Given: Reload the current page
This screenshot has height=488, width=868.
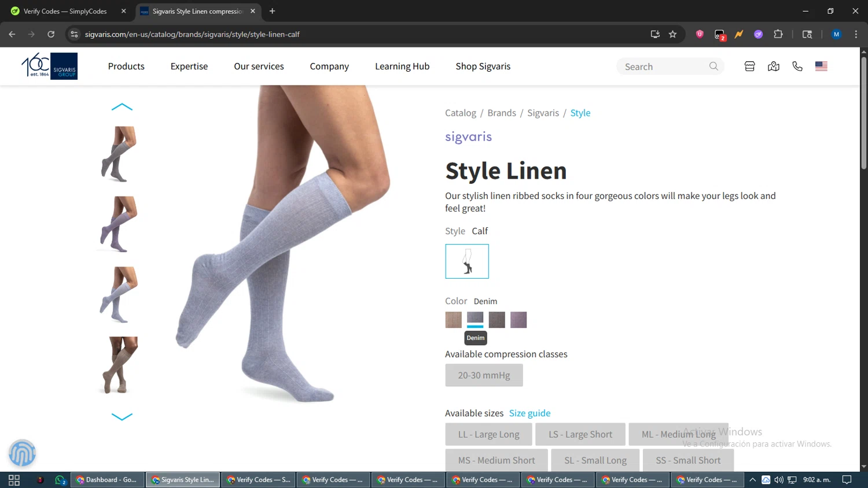Looking at the screenshot, I should tap(51, 34).
